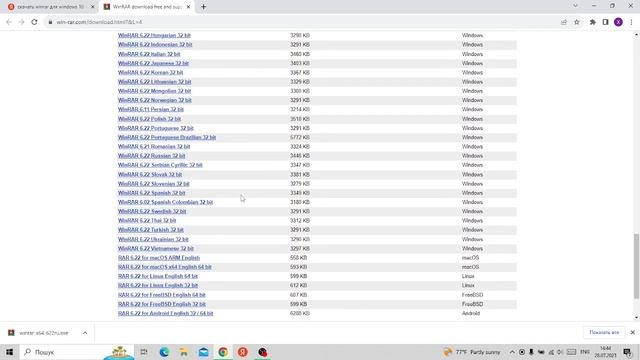The width and height of the screenshot is (640, 360).
Task: Open RAR 6.22 for Android English link
Action: pos(166,313)
